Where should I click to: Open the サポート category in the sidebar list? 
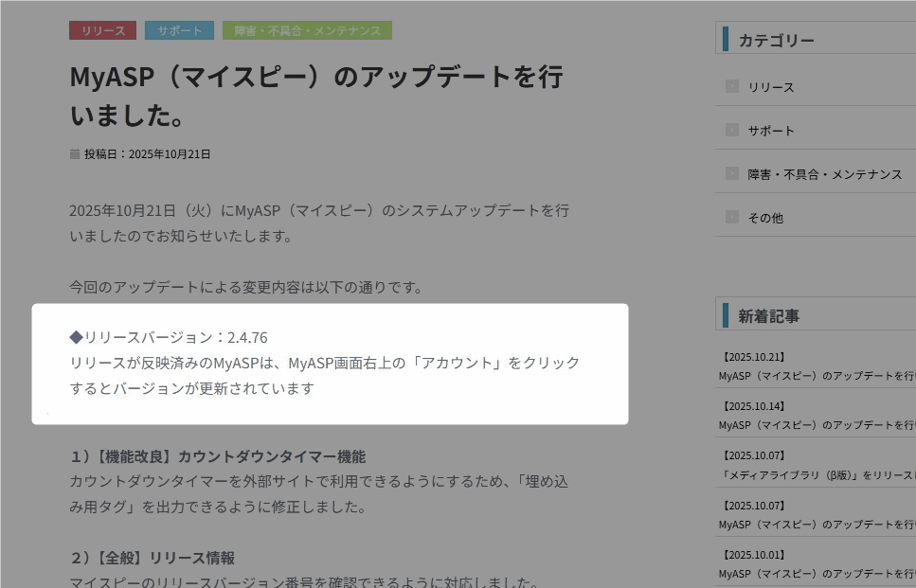(x=771, y=131)
